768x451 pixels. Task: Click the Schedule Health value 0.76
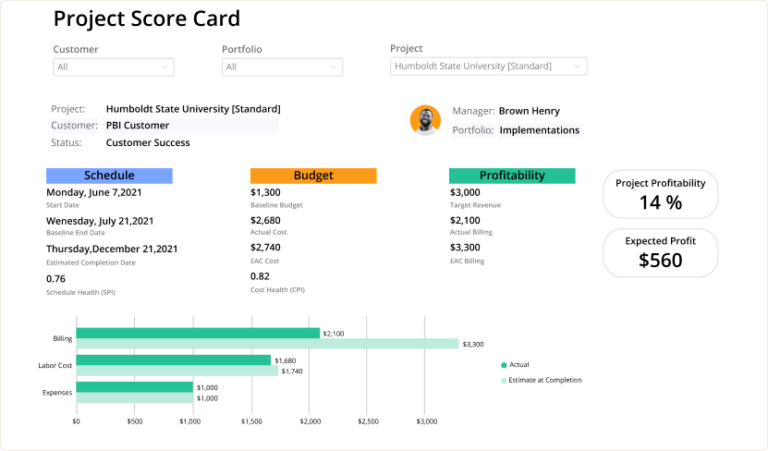pyautogui.click(x=56, y=279)
